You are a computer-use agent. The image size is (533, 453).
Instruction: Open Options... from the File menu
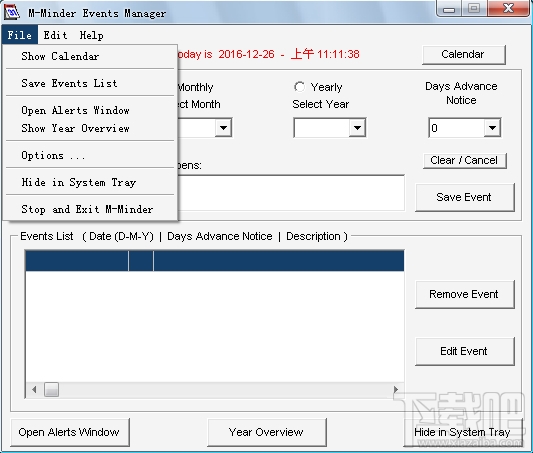pyautogui.click(x=90, y=155)
